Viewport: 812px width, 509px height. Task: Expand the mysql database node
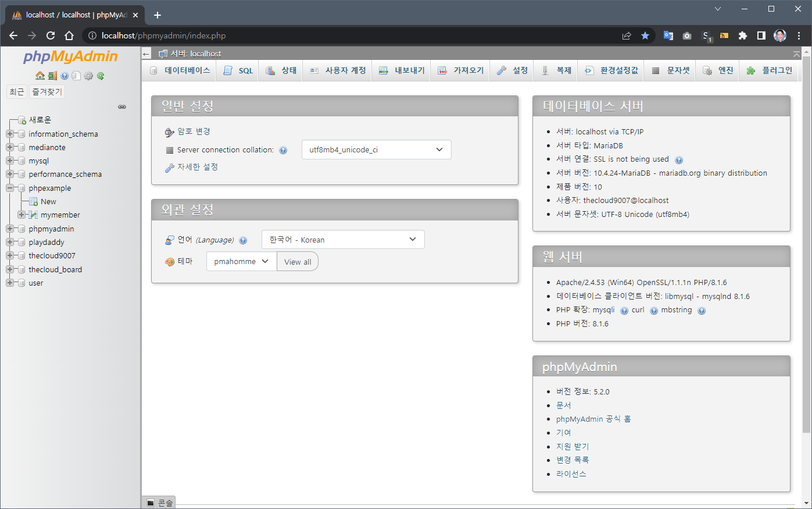coord(10,161)
